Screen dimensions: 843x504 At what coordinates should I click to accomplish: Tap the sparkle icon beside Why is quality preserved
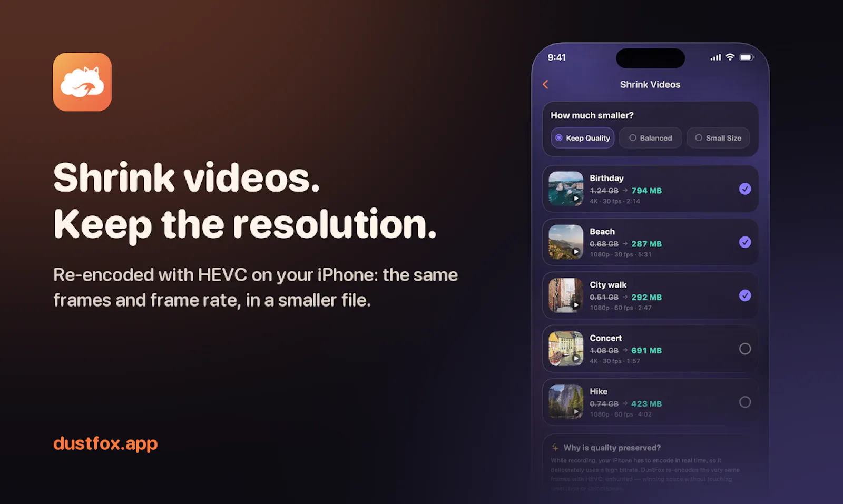pos(555,448)
